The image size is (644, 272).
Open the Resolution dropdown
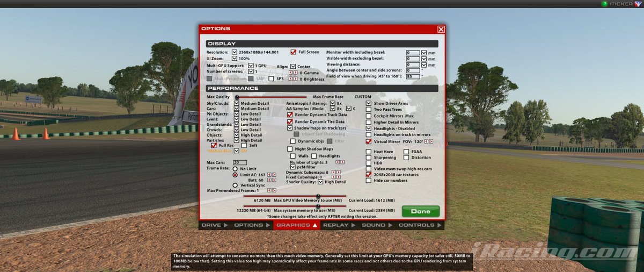235,52
